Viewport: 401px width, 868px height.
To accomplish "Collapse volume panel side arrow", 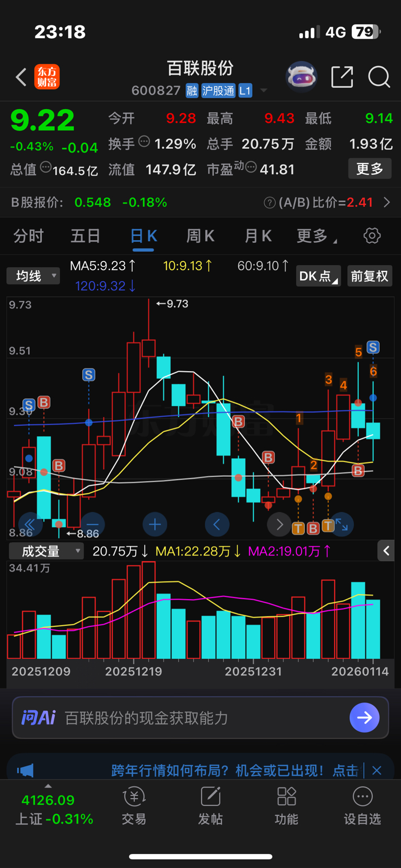I will click(x=386, y=551).
